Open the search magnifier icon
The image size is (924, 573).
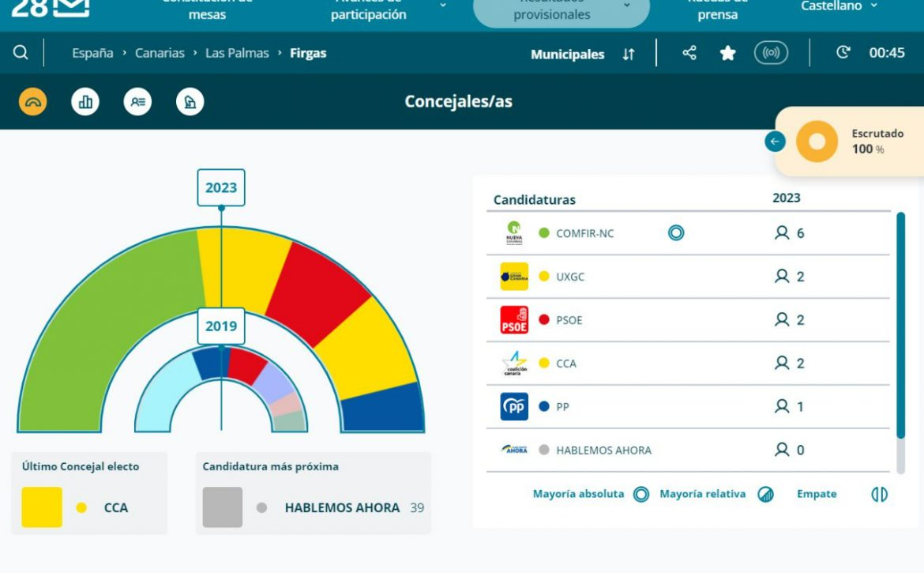21,52
